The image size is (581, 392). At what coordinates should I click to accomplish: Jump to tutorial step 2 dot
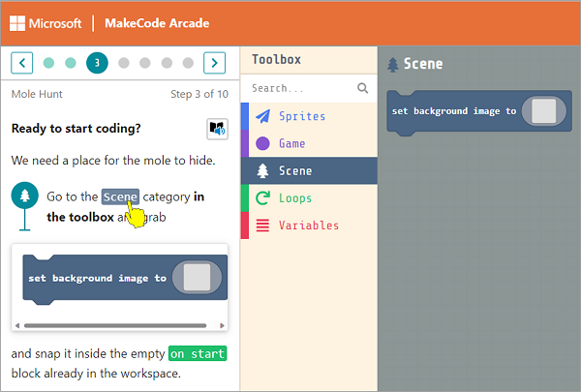71,63
